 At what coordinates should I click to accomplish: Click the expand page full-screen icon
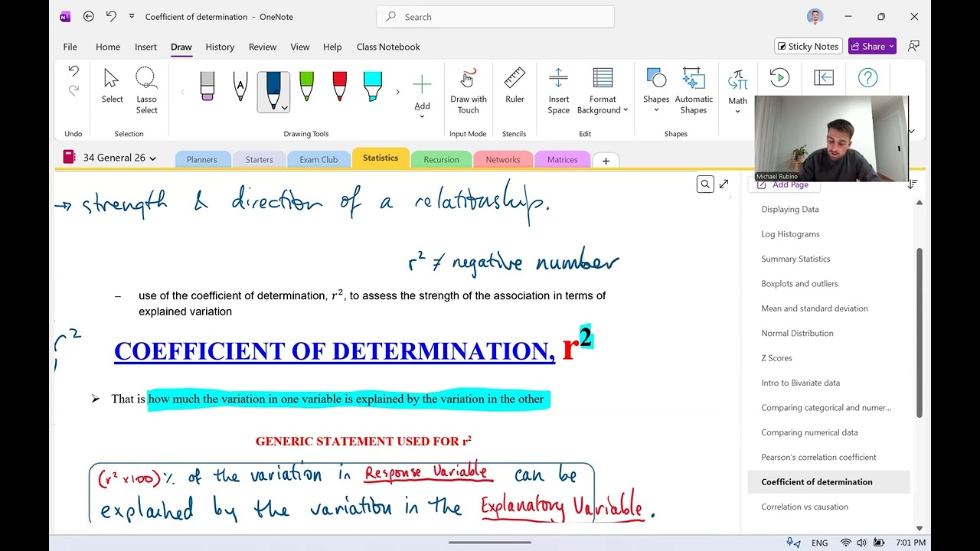point(724,184)
